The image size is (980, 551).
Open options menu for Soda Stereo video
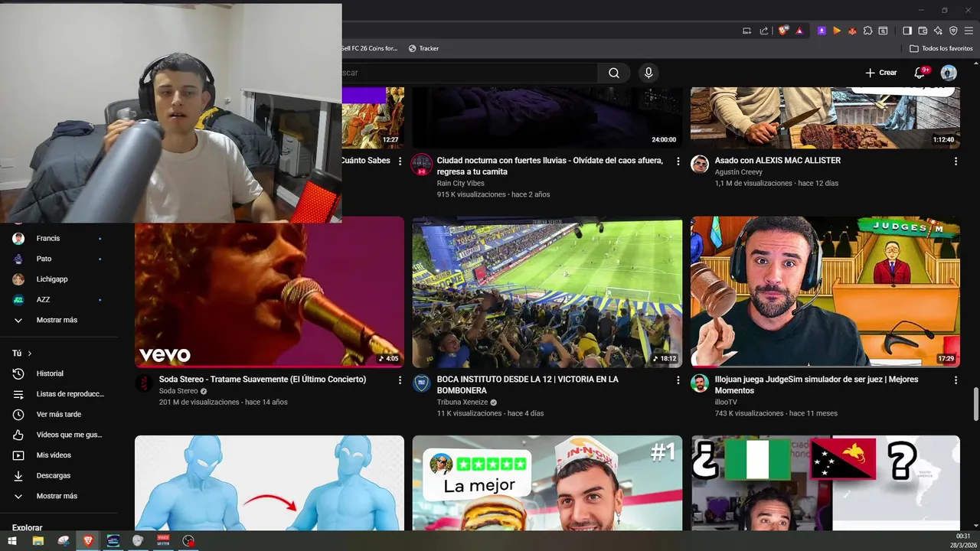pos(400,380)
